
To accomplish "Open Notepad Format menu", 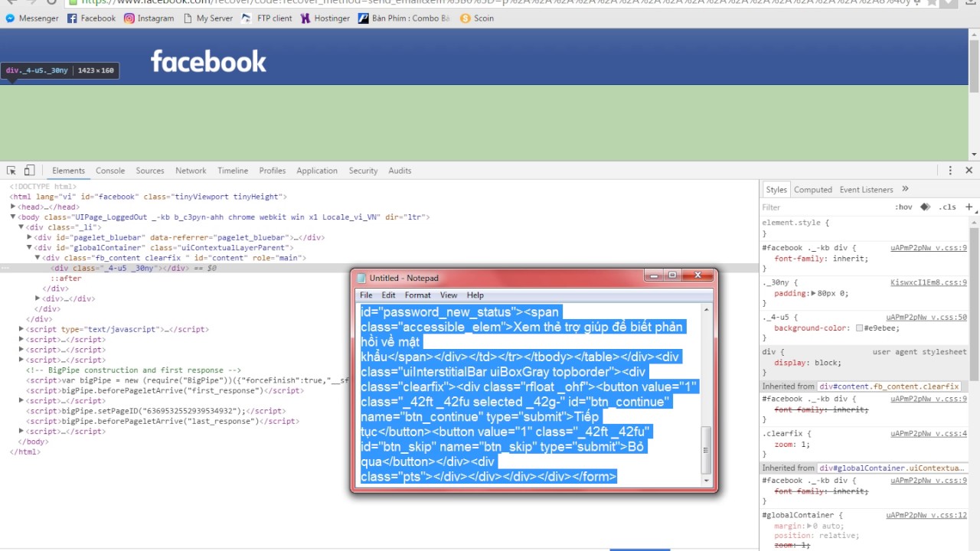I will tap(418, 295).
